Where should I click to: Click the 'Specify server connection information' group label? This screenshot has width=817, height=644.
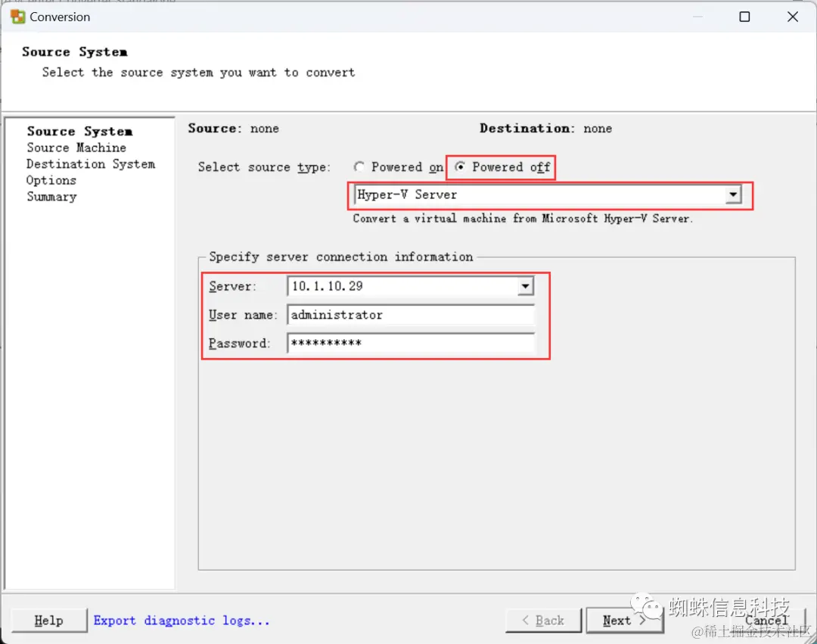click(340, 257)
